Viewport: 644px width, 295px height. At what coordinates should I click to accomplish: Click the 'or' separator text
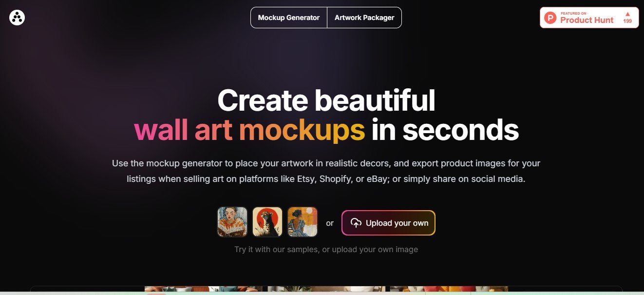click(x=330, y=223)
